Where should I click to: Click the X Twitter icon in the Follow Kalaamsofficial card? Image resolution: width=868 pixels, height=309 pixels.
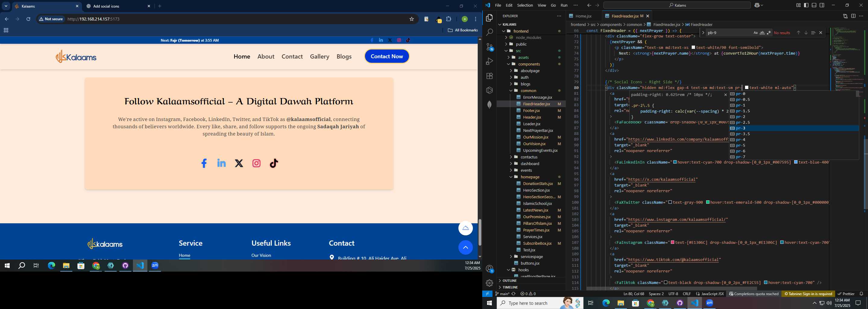point(239,164)
